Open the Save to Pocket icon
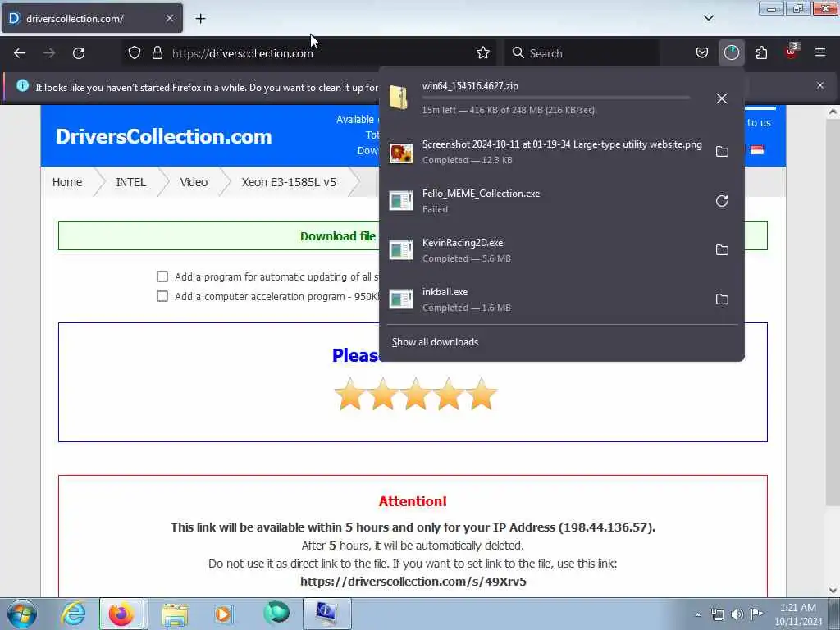The image size is (840, 630). (702, 53)
